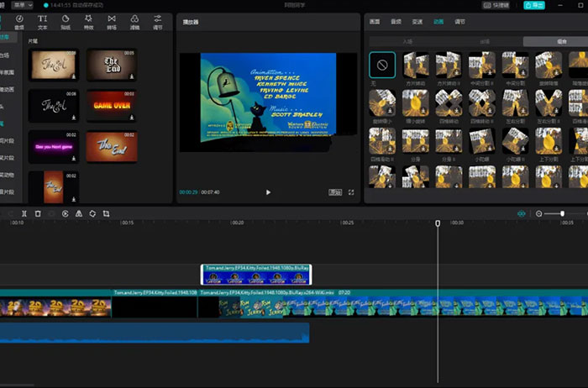Select 白场 in the left category list
Viewport: 588px width, 388px height.
pyautogui.click(x=4, y=55)
